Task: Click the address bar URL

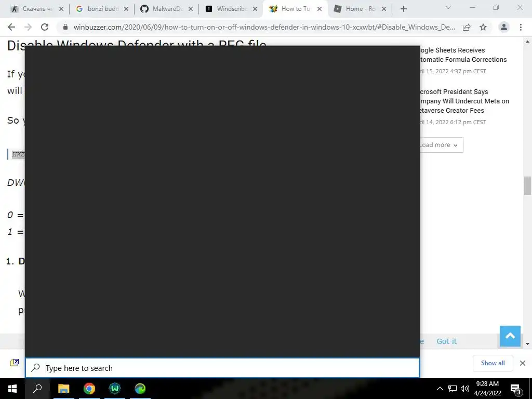Action: pyautogui.click(x=264, y=27)
